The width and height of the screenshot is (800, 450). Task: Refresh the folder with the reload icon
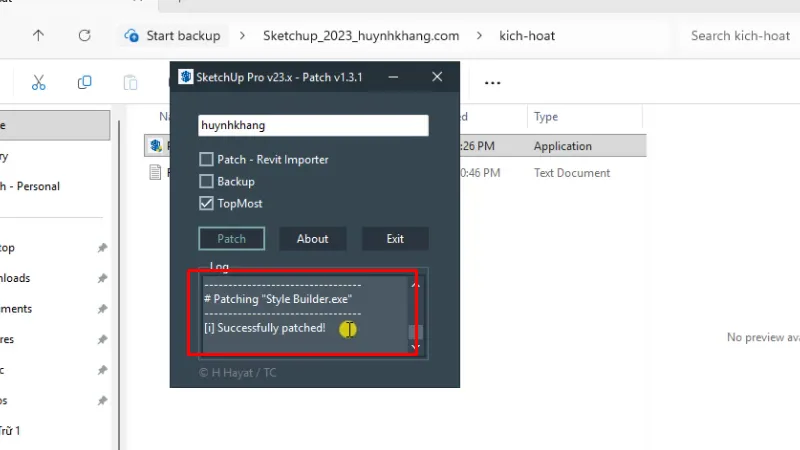85,36
